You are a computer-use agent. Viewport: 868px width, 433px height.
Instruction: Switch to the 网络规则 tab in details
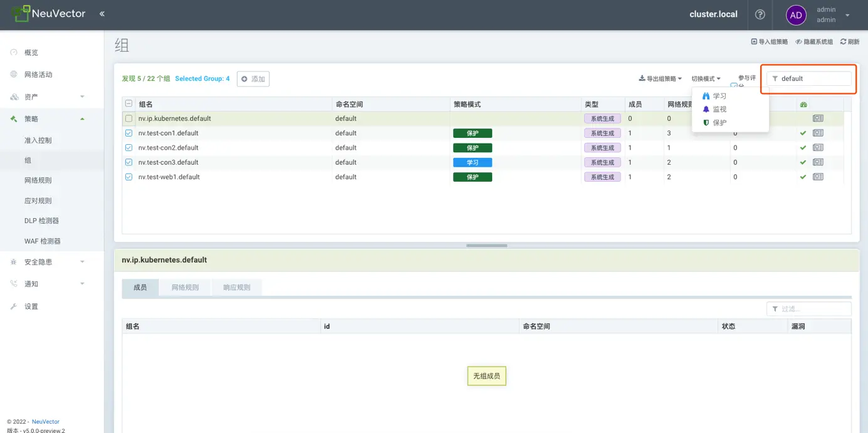coord(185,288)
